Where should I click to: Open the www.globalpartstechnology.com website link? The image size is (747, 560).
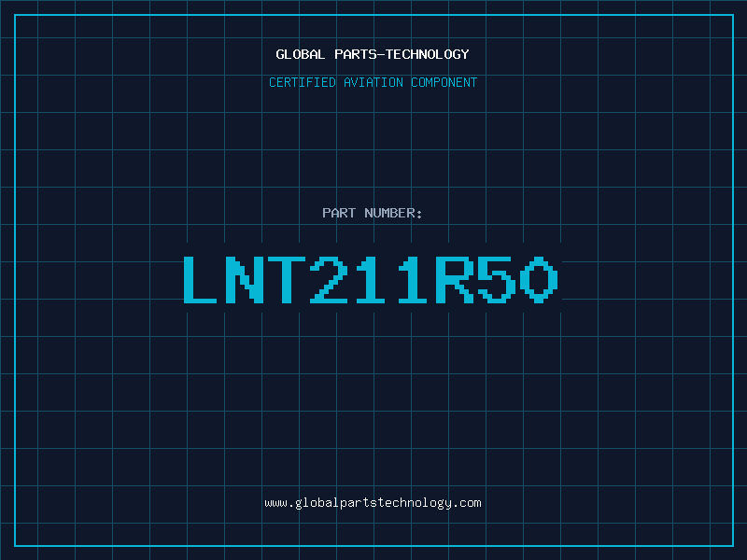(x=373, y=503)
